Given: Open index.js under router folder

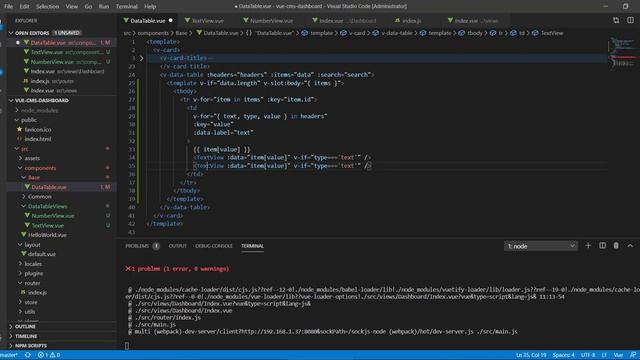Looking at the screenshot, I should [x=38, y=293].
